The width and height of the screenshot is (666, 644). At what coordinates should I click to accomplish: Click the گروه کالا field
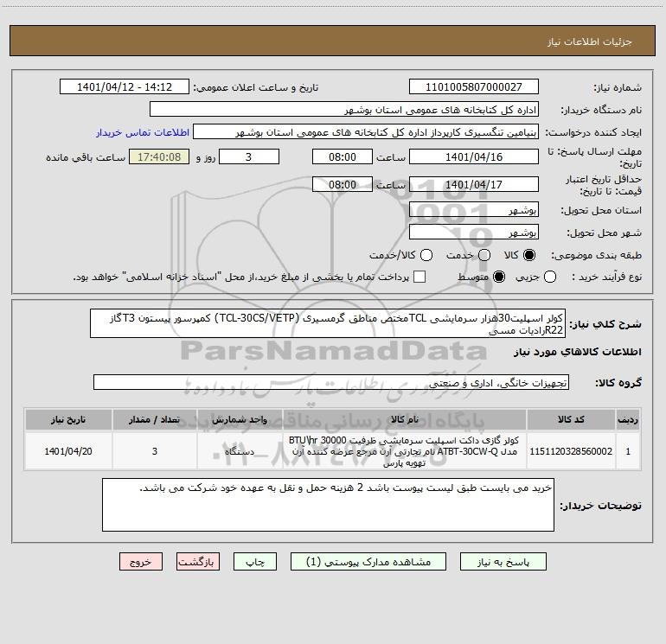331,382
